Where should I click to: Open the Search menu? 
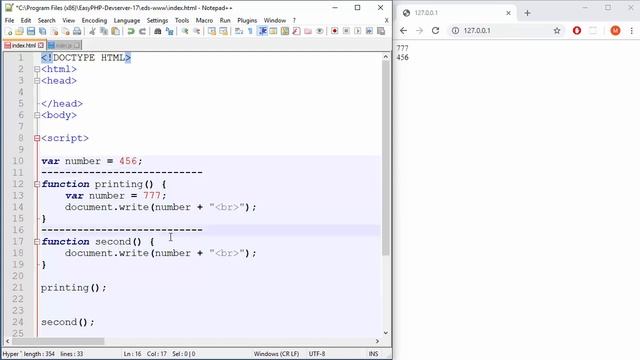pos(47,20)
